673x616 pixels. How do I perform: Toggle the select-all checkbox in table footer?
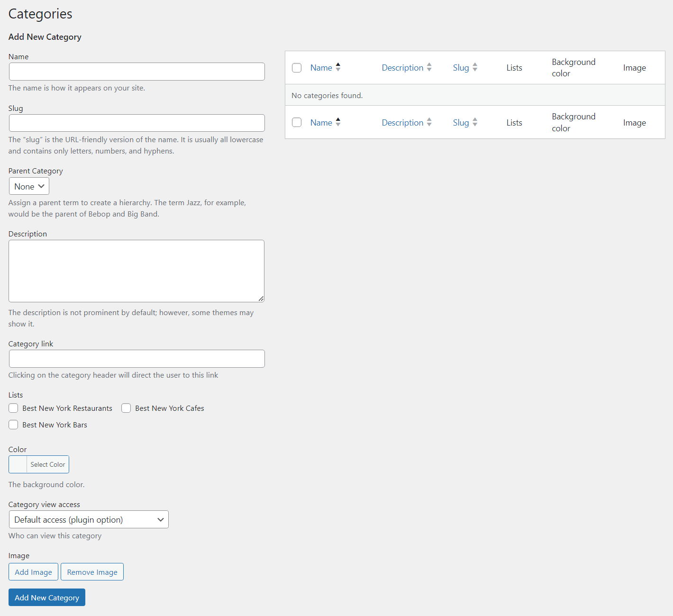(297, 122)
